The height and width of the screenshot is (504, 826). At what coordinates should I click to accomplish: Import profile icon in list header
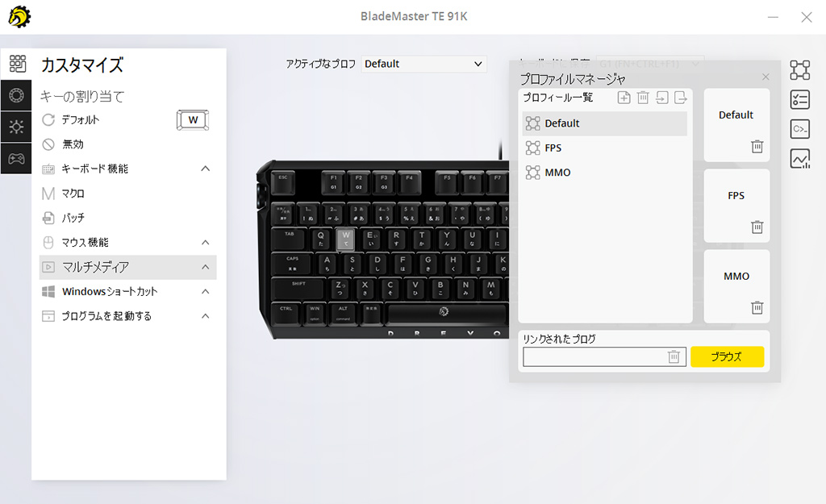(661, 98)
